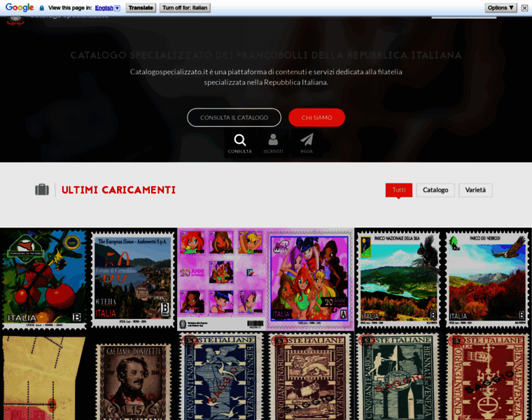This screenshot has height=420, width=532.
Task: Click the briefcase icon beside Ultimi Caricamenti
Action: pyautogui.click(x=42, y=190)
